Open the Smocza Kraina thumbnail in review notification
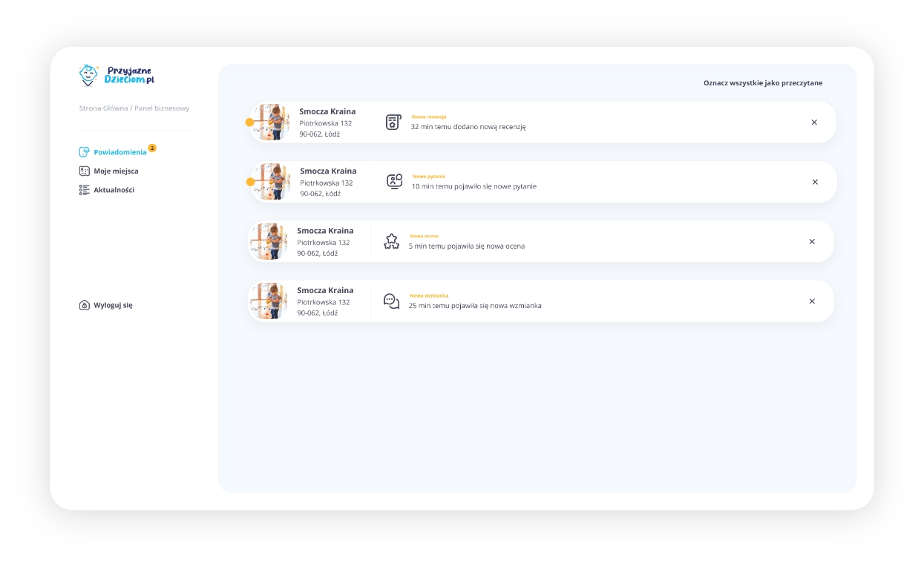 tap(272, 122)
